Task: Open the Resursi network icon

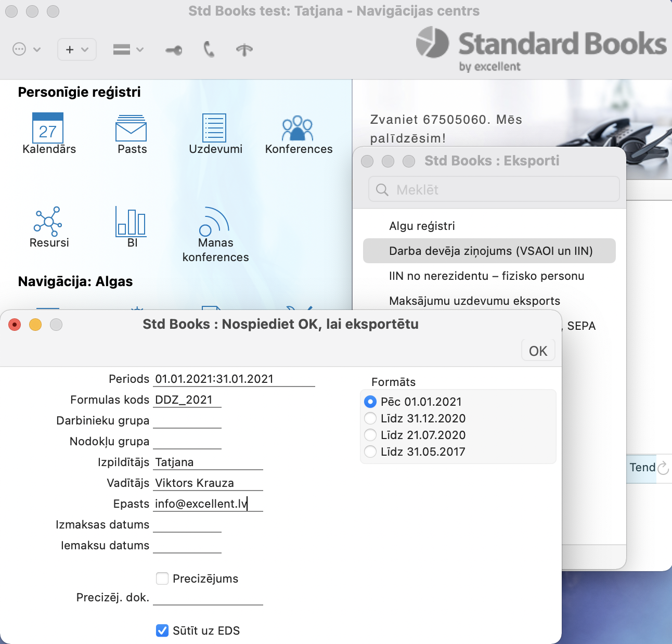Action: 48,222
